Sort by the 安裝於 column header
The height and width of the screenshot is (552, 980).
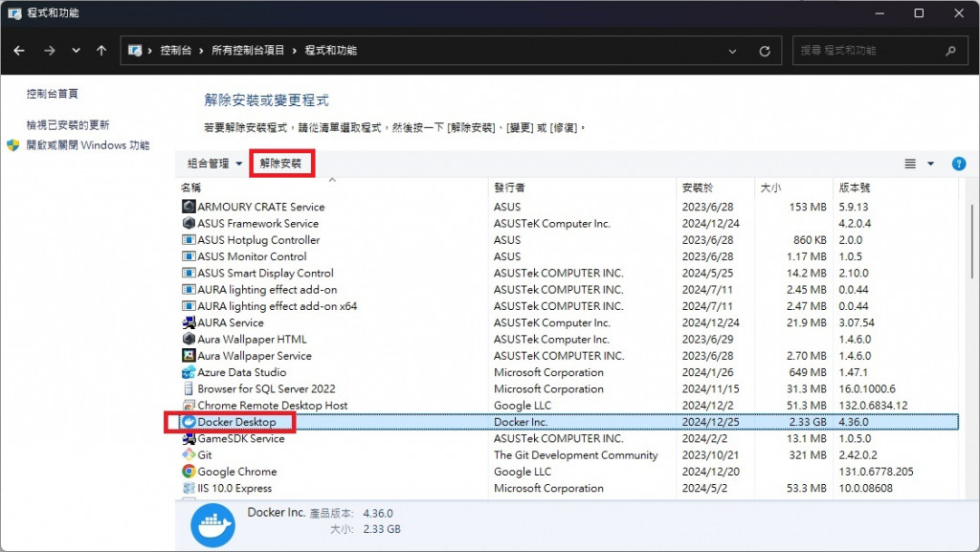(x=698, y=188)
